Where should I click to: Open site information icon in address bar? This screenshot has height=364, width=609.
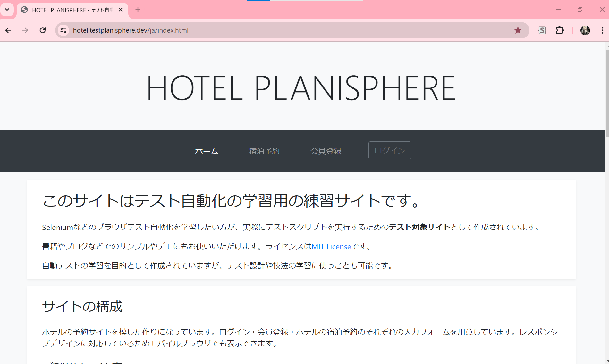63,30
